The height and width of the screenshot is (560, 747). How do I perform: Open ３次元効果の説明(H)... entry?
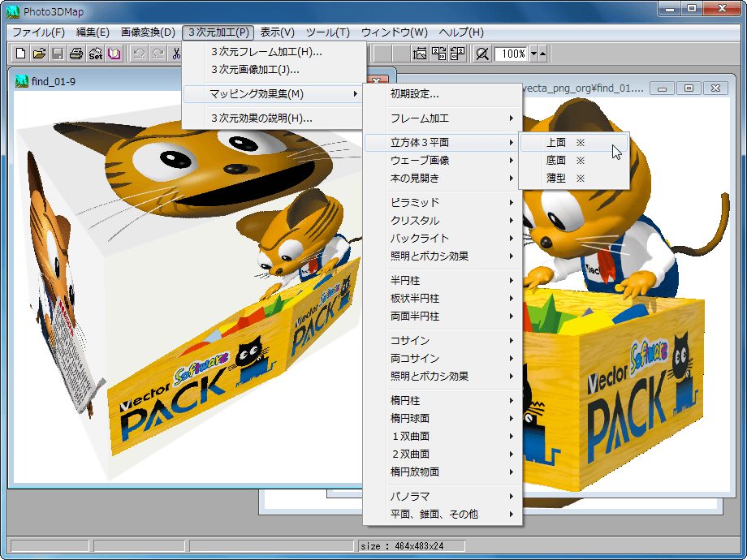coord(274,118)
